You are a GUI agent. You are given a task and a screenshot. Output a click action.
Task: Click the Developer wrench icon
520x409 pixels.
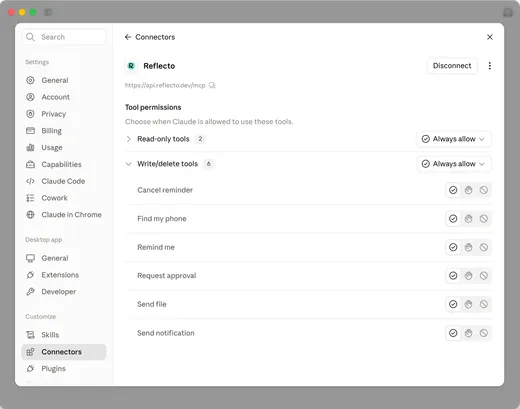point(30,292)
